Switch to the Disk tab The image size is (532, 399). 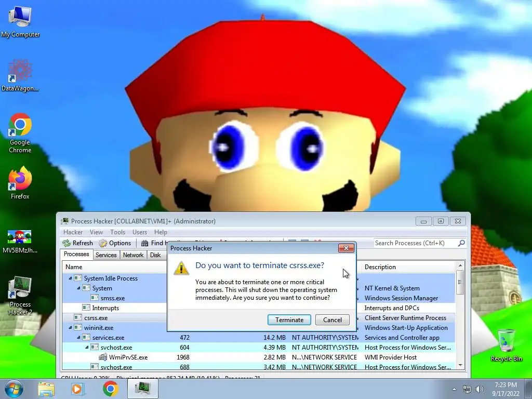coord(155,255)
